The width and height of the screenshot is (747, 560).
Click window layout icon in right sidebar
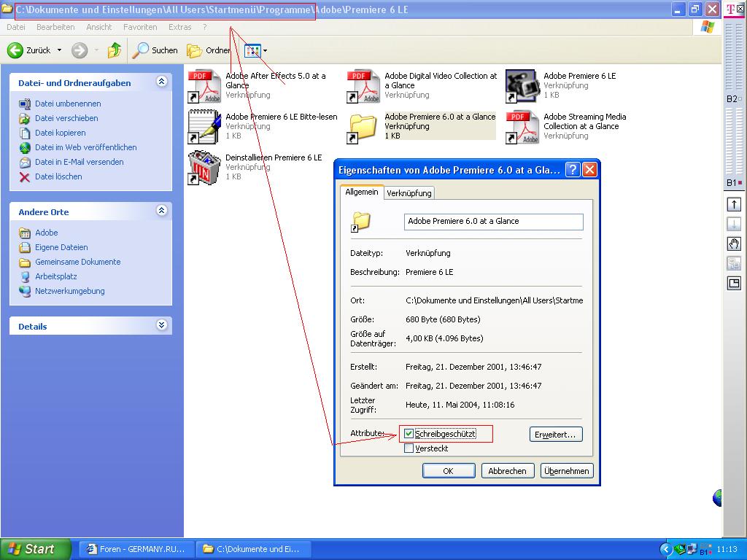pos(734,284)
